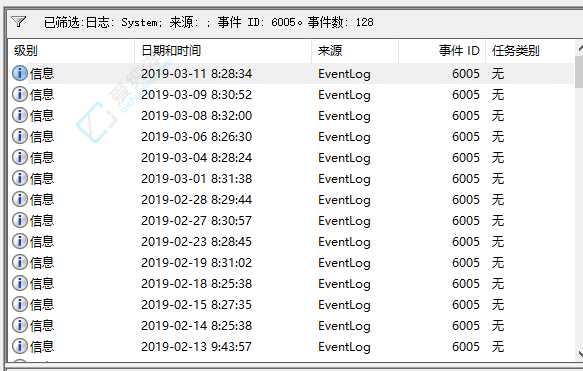Click info icon for 2019-02-18 8:25:38 event

(20, 283)
